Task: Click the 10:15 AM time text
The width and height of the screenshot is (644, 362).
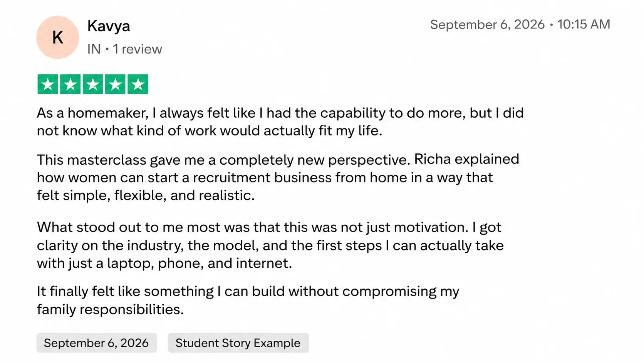Action: (x=584, y=24)
